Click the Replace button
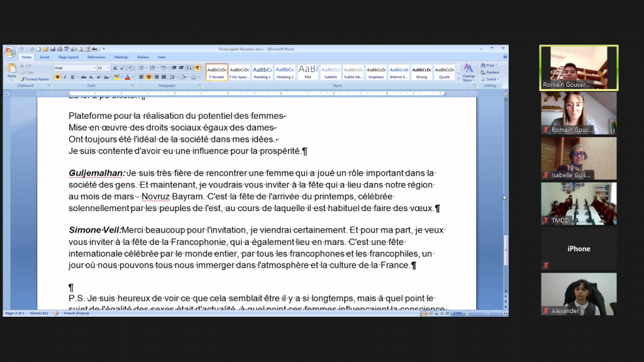 490,72
